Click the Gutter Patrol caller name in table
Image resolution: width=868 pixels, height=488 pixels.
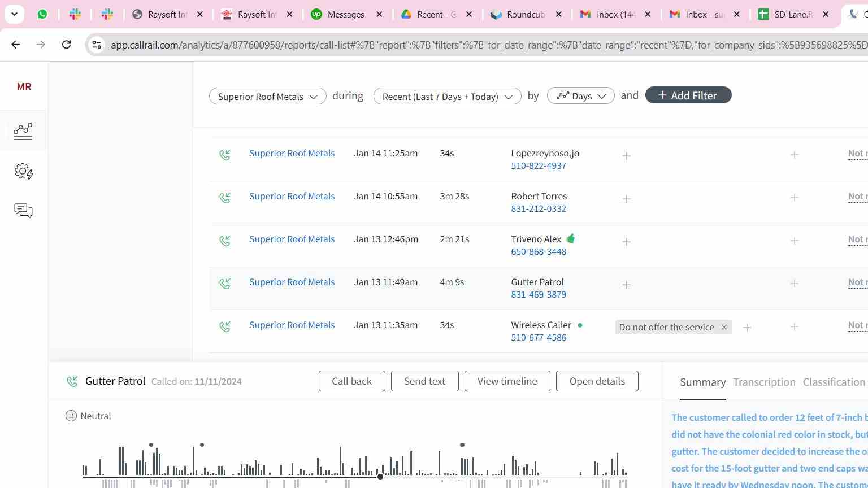(537, 282)
